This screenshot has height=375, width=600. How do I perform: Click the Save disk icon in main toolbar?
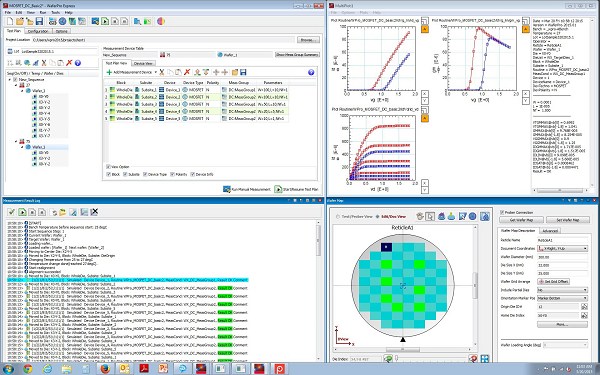pyautogui.click(x=39, y=21)
